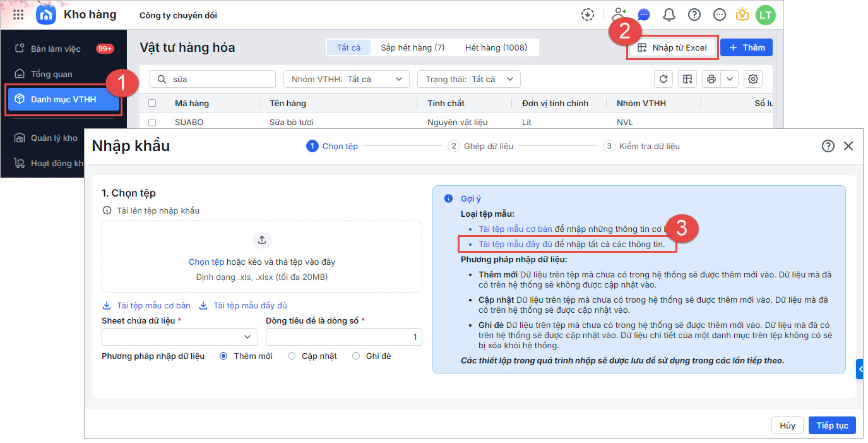This screenshot has width=868, height=443.
Task: Open the app grid launcher icon
Action: point(18,15)
